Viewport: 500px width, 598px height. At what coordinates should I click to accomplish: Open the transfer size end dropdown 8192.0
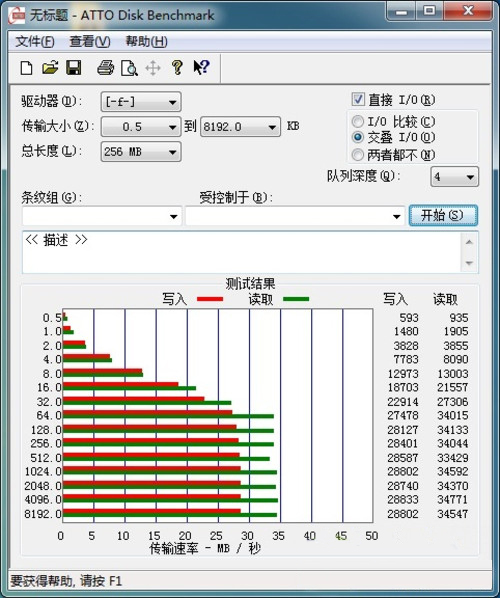(x=240, y=127)
